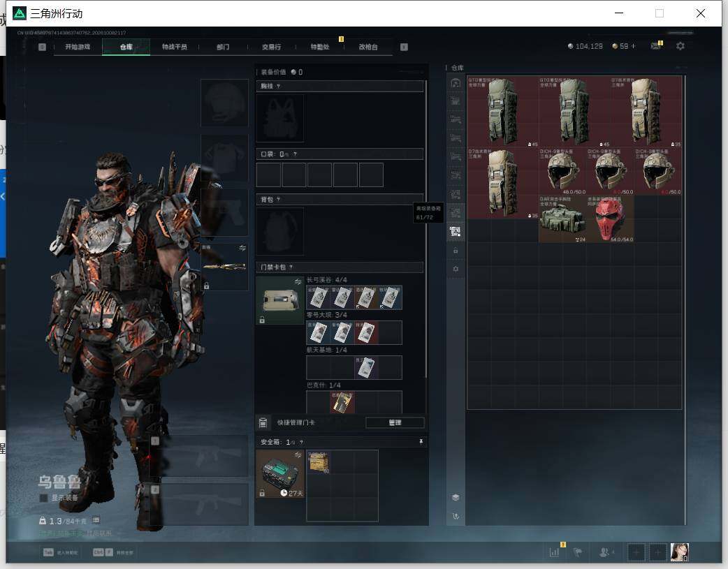Screen dimensions: 728x569
Task: Show help for 背包 section
Action: pyautogui.click(x=278, y=200)
